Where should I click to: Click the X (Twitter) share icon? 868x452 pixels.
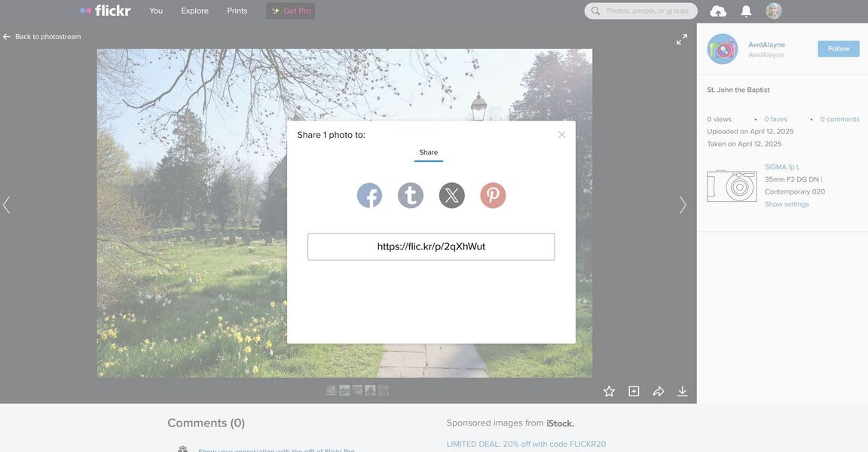(x=452, y=196)
